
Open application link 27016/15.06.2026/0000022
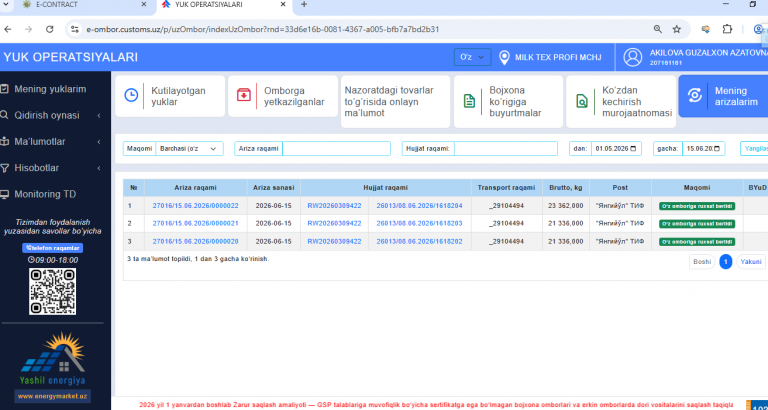pos(195,206)
